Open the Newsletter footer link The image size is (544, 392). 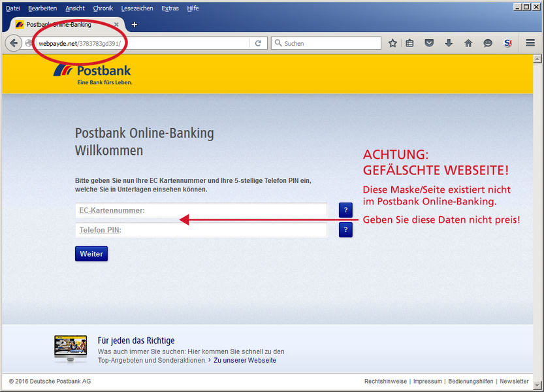pyautogui.click(x=514, y=382)
